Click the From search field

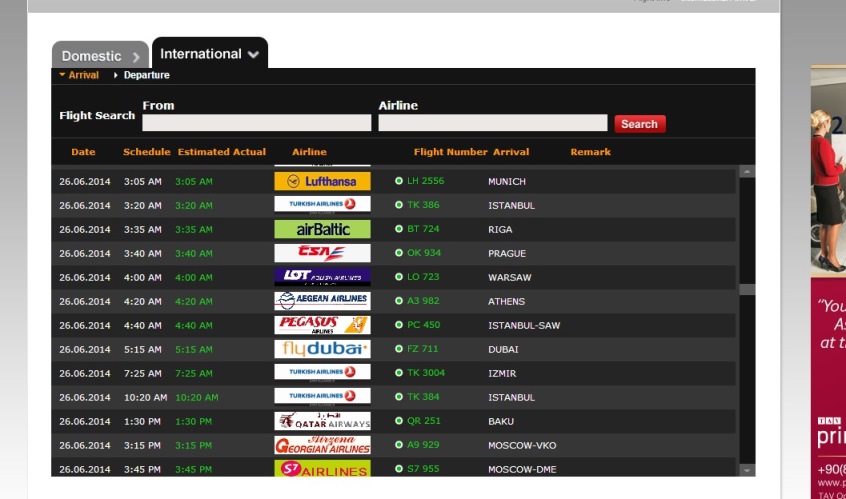point(257,122)
